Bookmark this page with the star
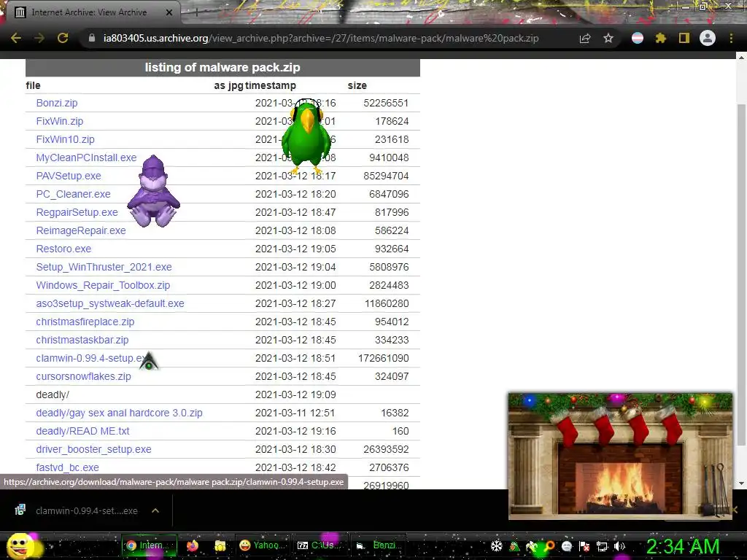747x560 pixels. point(608,38)
